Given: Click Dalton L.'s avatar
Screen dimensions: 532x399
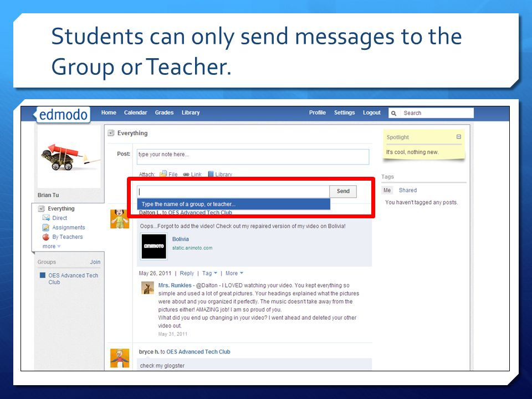Looking at the screenshot, I should 120,219.
